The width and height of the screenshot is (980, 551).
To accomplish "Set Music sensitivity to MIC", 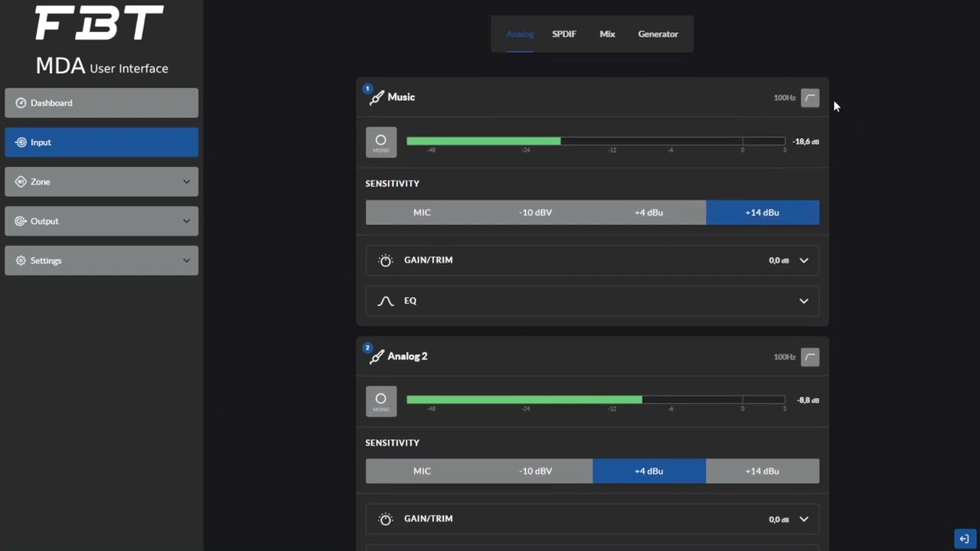I will (422, 213).
